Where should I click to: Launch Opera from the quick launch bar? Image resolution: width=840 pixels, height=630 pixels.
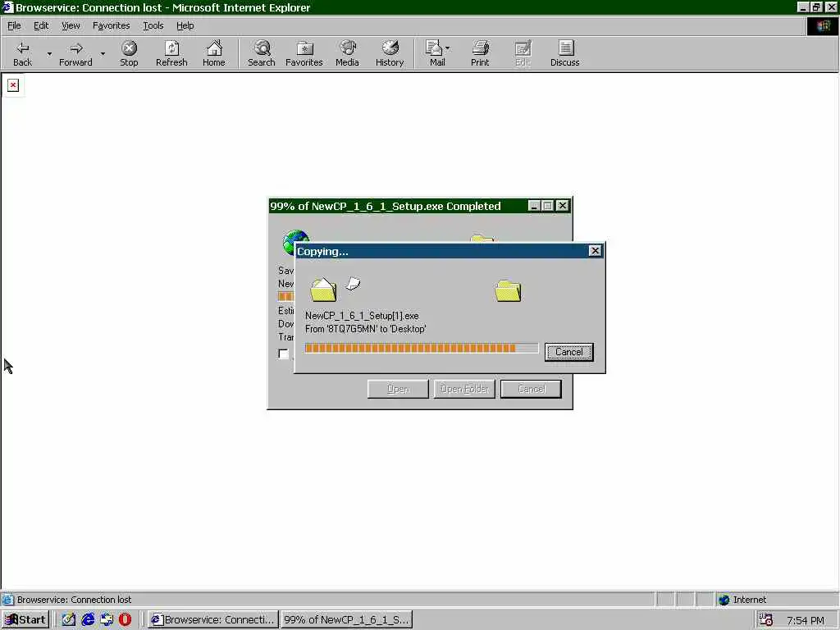[125, 620]
